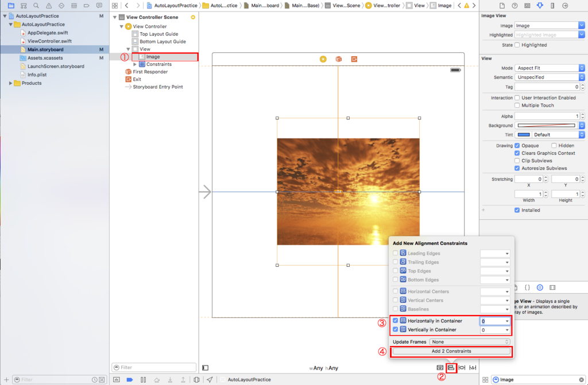Select ViewController.swift in the navigator
Image resolution: width=588 pixels, height=385 pixels.
pos(49,41)
